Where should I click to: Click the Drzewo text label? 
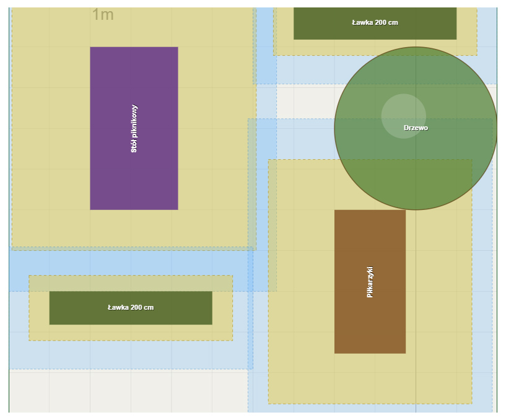[416, 128]
